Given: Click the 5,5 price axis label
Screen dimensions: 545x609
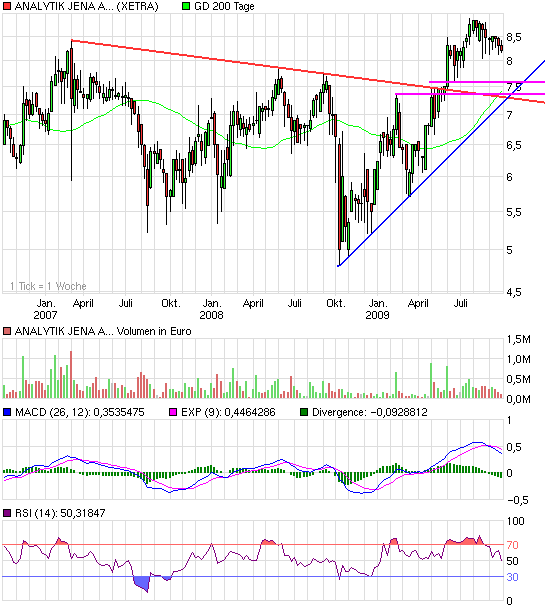Looking at the screenshot, I should click(x=514, y=212).
